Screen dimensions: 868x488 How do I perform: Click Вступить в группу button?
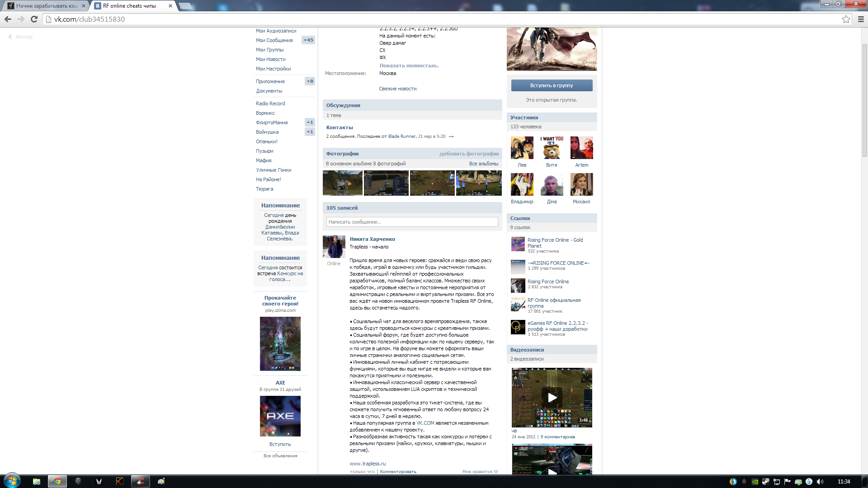[x=552, y=85]
